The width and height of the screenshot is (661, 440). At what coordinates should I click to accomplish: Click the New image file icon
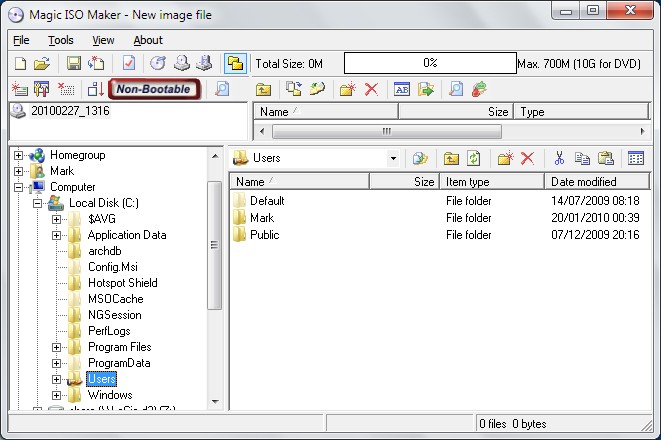coord(21,64)
